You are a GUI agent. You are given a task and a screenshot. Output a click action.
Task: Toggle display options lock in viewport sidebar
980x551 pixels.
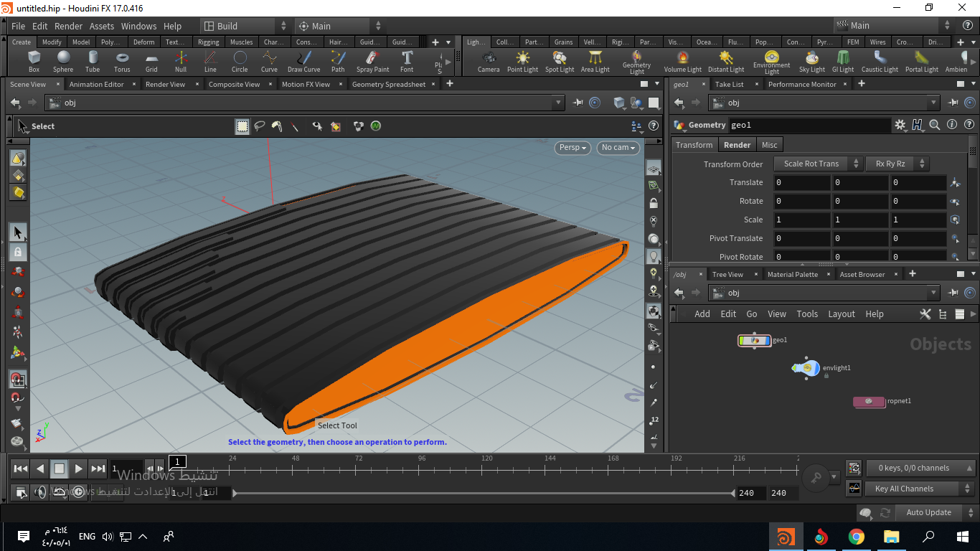tap(654, 203)
